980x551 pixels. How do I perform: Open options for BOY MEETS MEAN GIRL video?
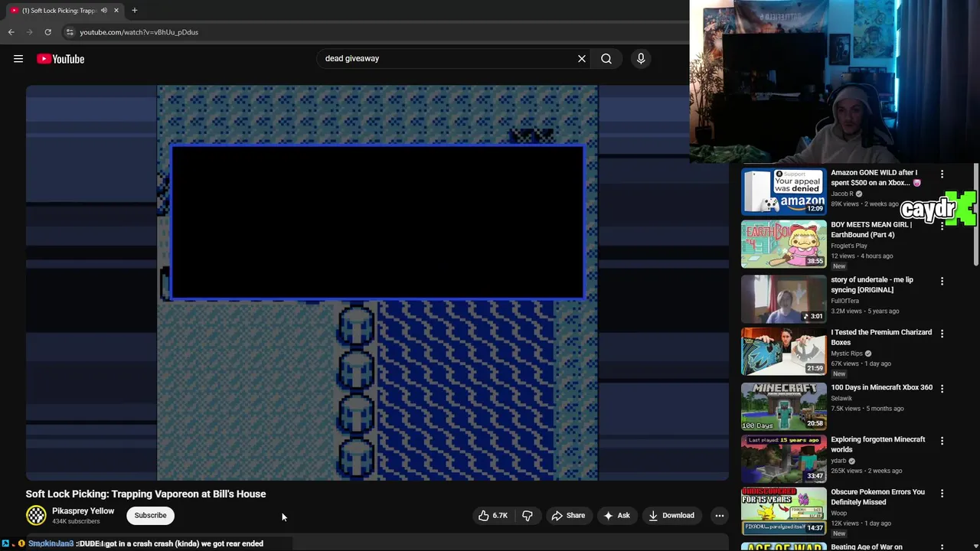tap(942, 227)
